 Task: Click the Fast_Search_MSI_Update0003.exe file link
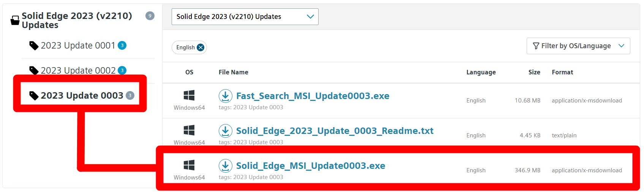[313, 96]
